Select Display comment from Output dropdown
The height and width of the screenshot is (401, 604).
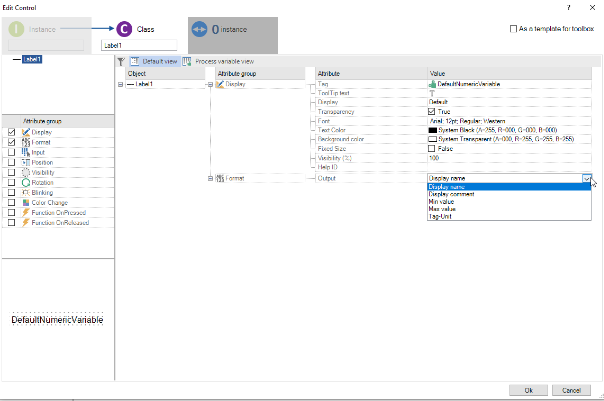[x=509, y=194]
